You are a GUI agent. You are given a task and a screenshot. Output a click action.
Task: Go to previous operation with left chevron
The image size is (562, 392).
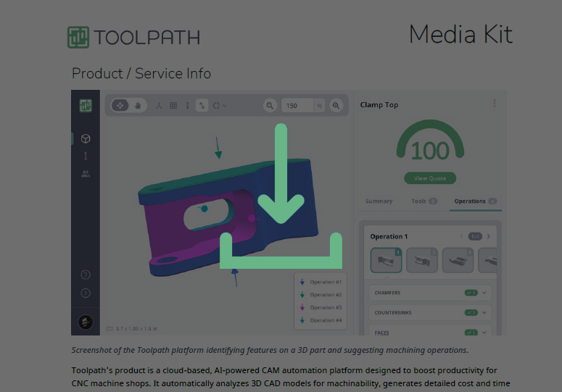[x=462, y=237]
